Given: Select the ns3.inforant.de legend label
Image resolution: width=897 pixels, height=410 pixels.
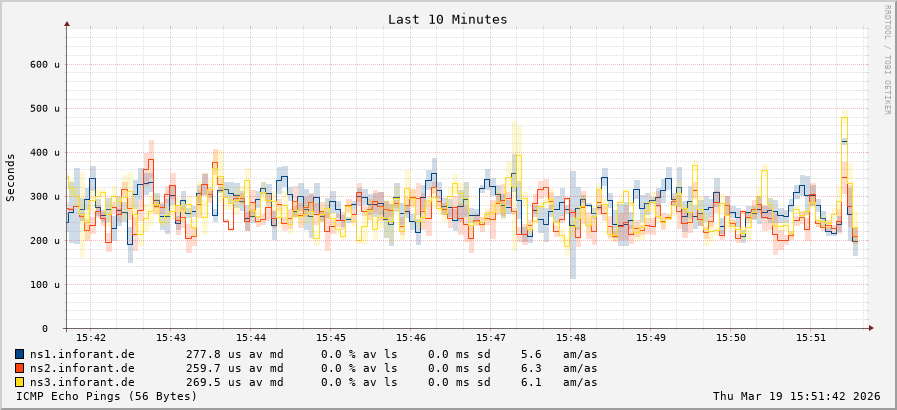Looking at the screenshot, I should [x=82, y=382].
